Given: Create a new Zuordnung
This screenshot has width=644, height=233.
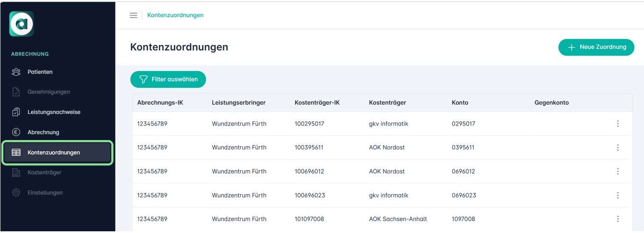Looking at the screenshot, I should click(x=596, y=47).
